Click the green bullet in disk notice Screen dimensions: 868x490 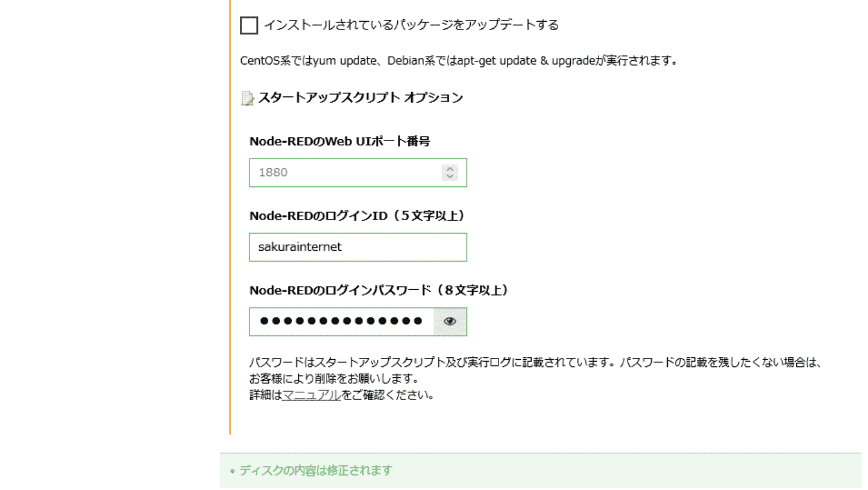[232, 471]
